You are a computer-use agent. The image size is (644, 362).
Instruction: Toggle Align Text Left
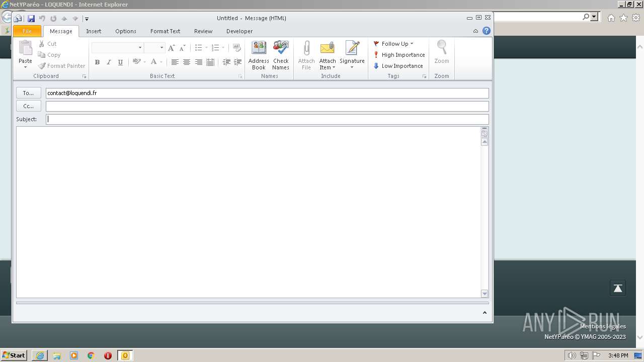(175, 62)
